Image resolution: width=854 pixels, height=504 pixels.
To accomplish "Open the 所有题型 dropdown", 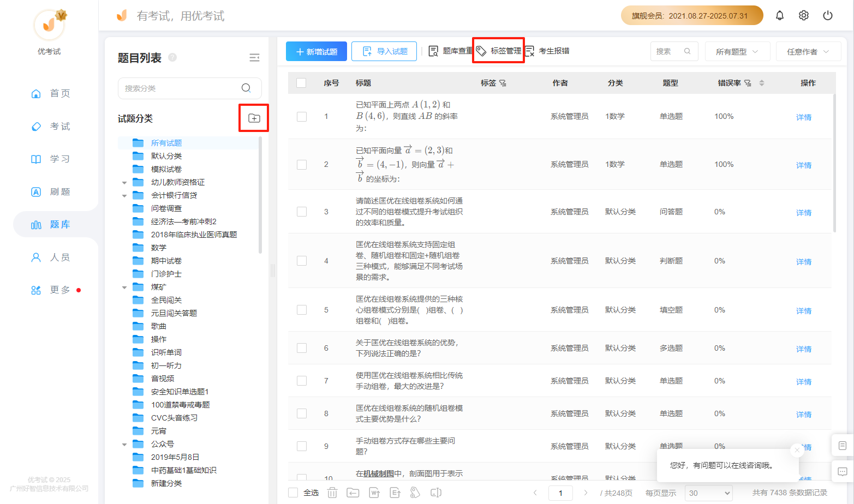I will tap(737, 51).
